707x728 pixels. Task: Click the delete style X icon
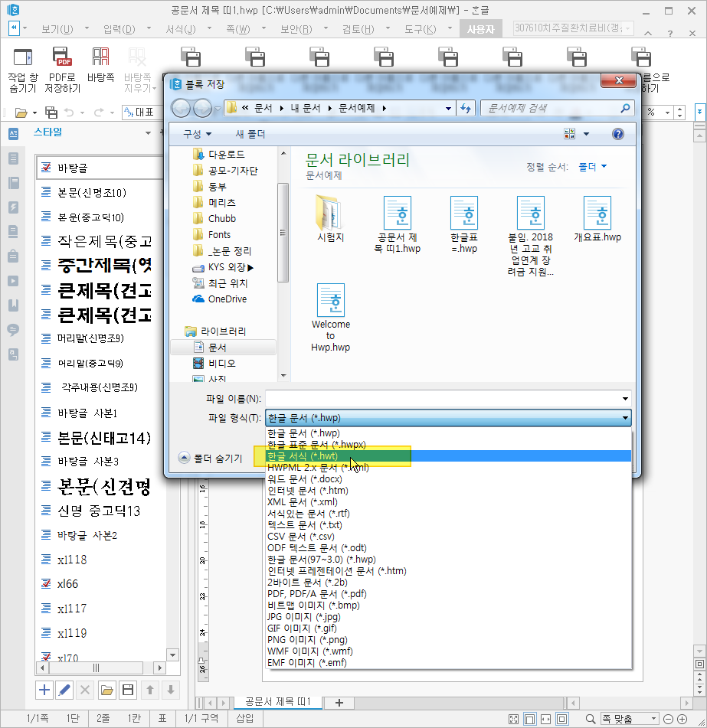[84, 690]
